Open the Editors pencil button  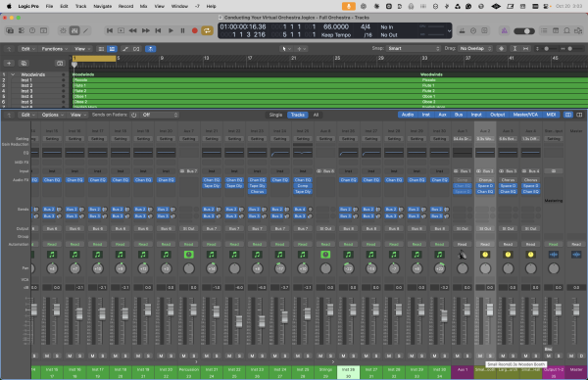pyautogui.click(x=86, y=30)
